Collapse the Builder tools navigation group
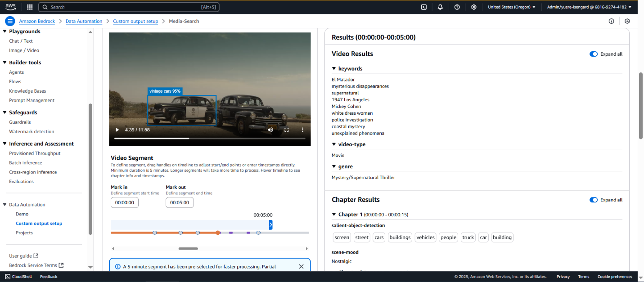644x282 pixels. coord(5,63)
